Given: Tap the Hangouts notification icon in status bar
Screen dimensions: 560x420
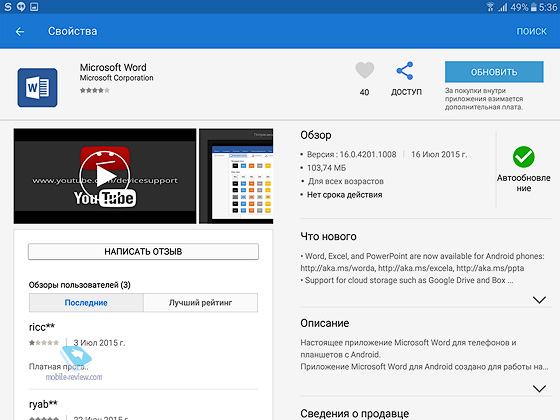Looking at the screenshot, I should (21, 6).
